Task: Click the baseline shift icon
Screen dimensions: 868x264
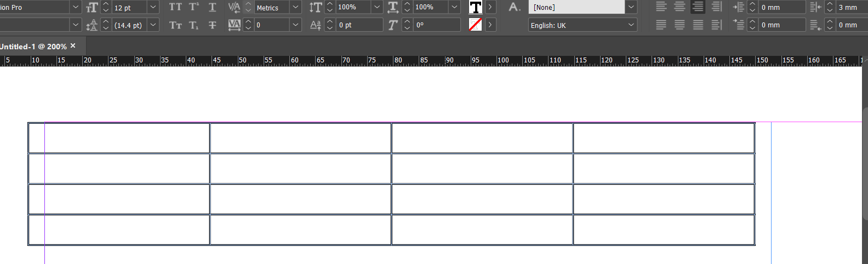Action: (x=315, y=25)
